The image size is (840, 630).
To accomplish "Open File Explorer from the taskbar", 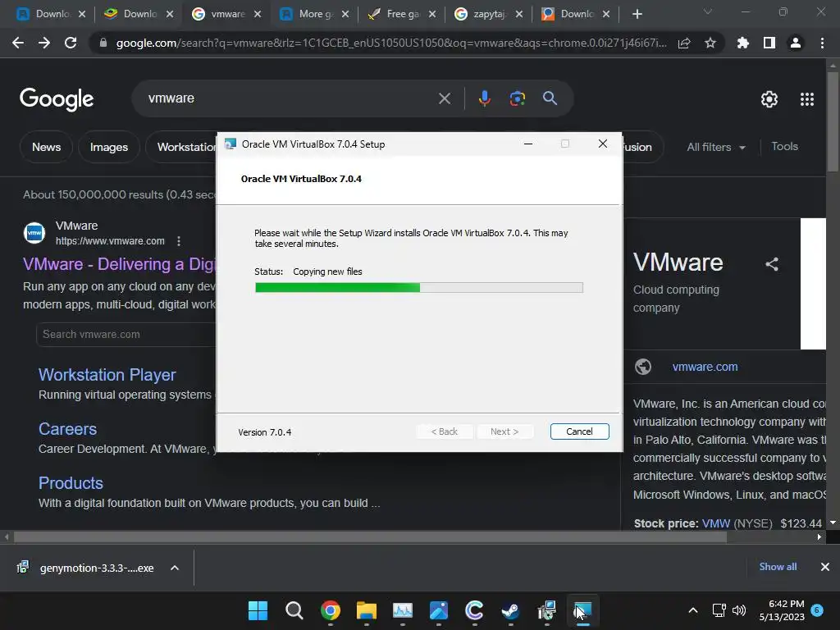I will pyautogui.click(x=367, y=610).
